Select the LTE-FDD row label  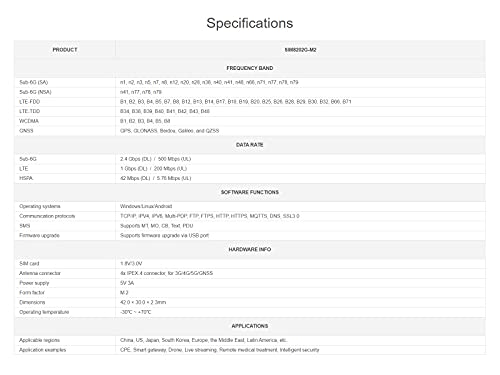29,101
